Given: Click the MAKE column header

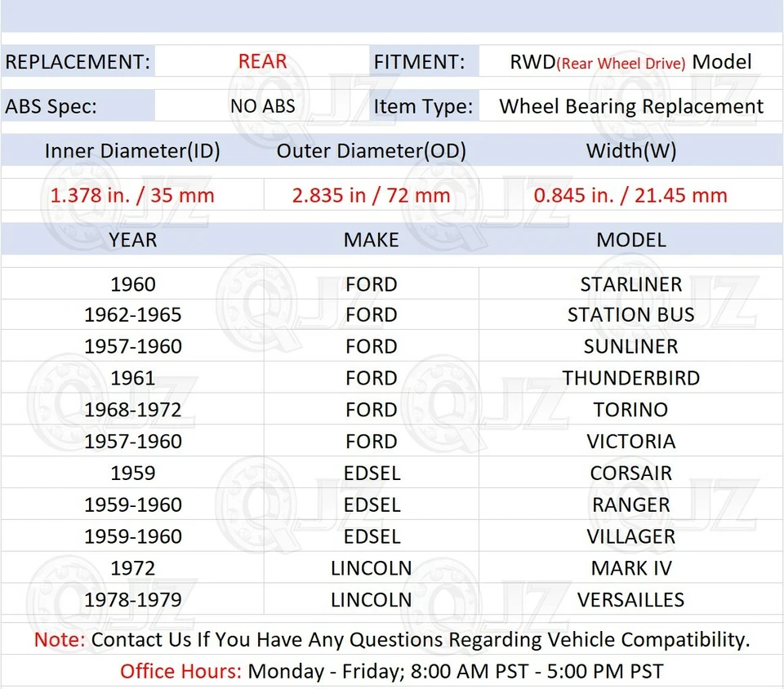Looking at the screenshot, I should click(x=371, y=240).
